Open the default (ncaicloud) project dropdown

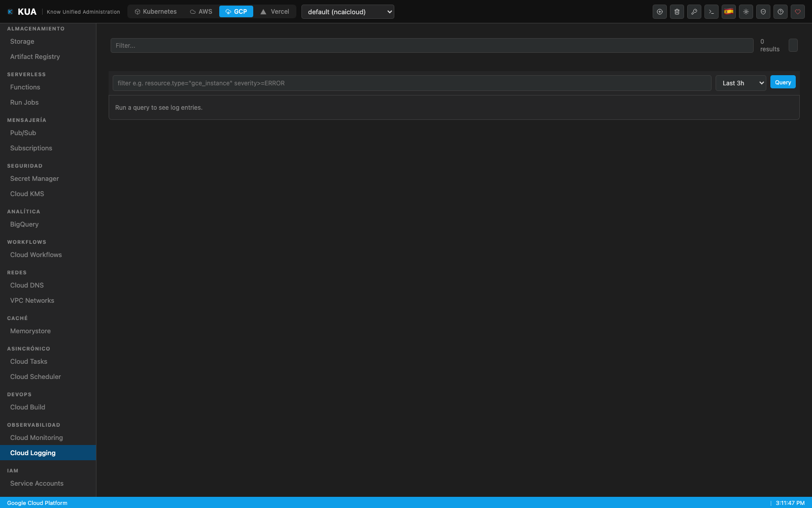click(x=348, y=12)
